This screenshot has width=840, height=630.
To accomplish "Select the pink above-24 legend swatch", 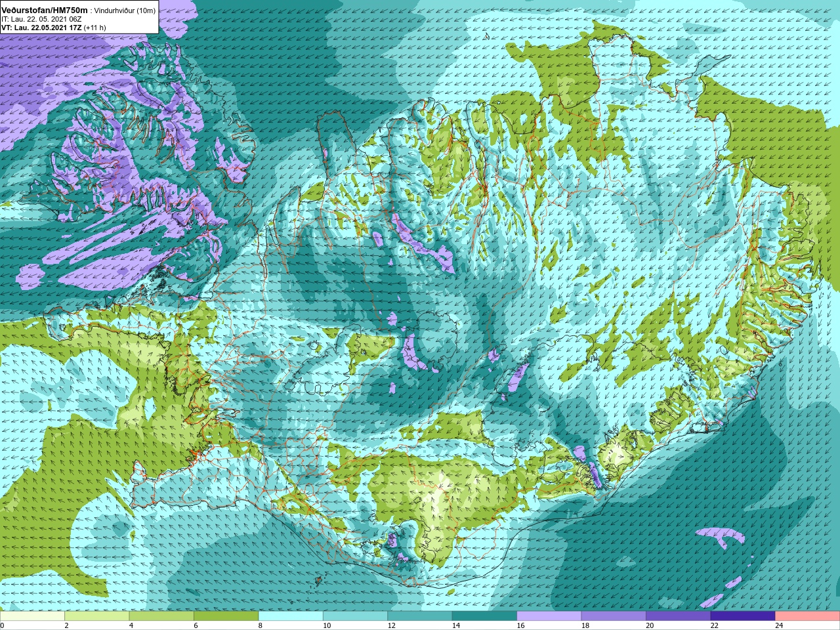I will [x=807, y=616].
